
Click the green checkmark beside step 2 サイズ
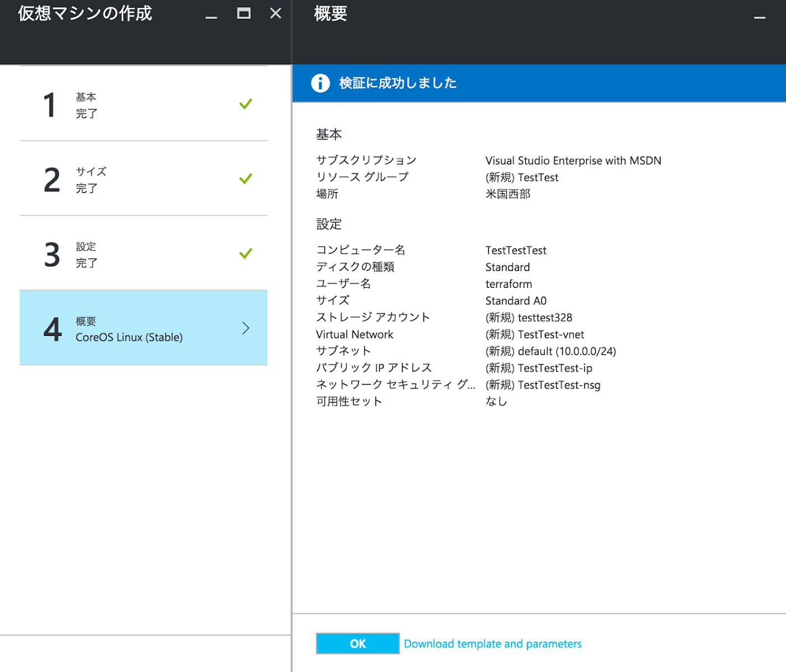[246, 179]
